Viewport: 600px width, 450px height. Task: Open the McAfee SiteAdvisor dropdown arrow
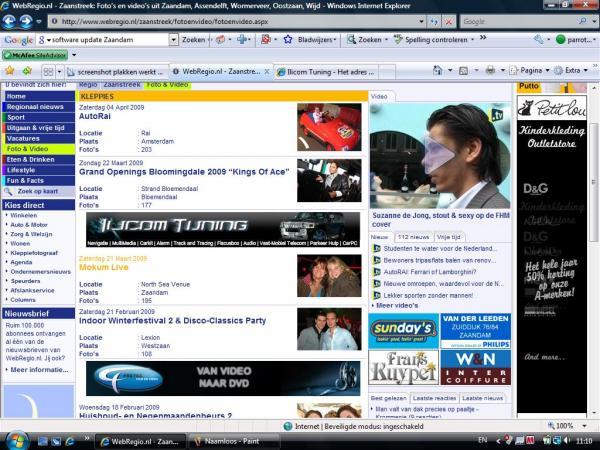click(x=74, y=55)
